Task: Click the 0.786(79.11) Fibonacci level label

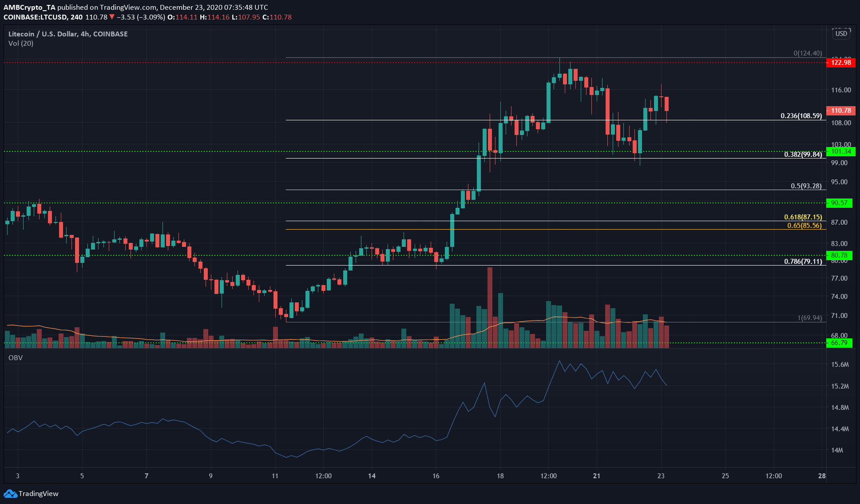Action: (x=803, y=262)
